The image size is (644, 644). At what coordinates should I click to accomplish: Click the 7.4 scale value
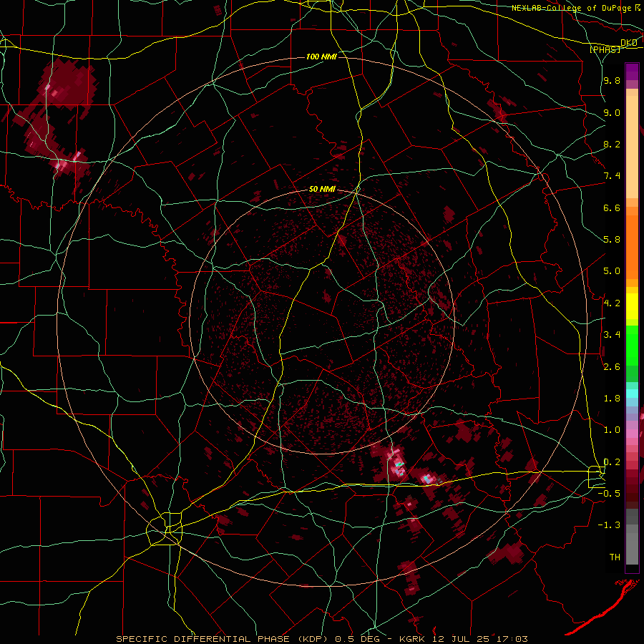click(x=612, y=176)
